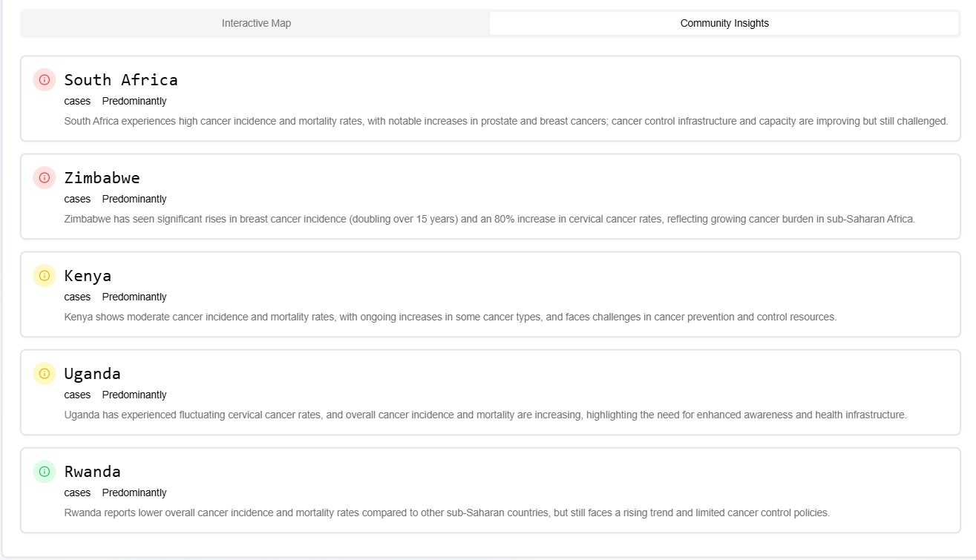
Task: Click Uganda's fluctuating cervical cancer description
Action: pyautogui.click(x=485, y=415)
